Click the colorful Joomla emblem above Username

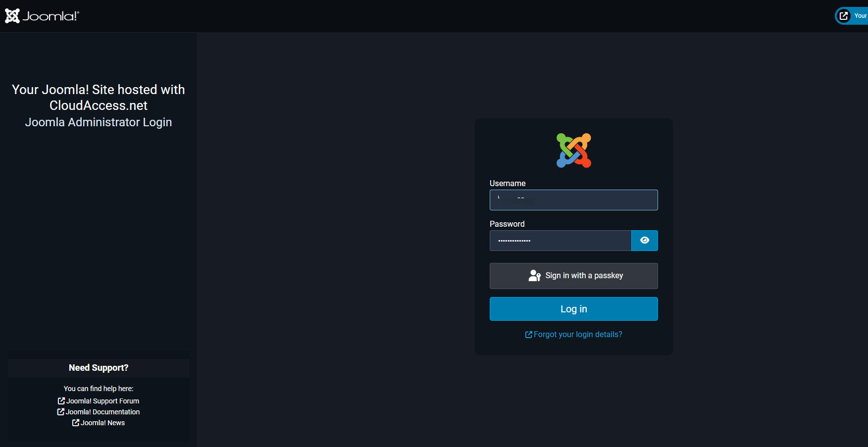click(574, 150)
